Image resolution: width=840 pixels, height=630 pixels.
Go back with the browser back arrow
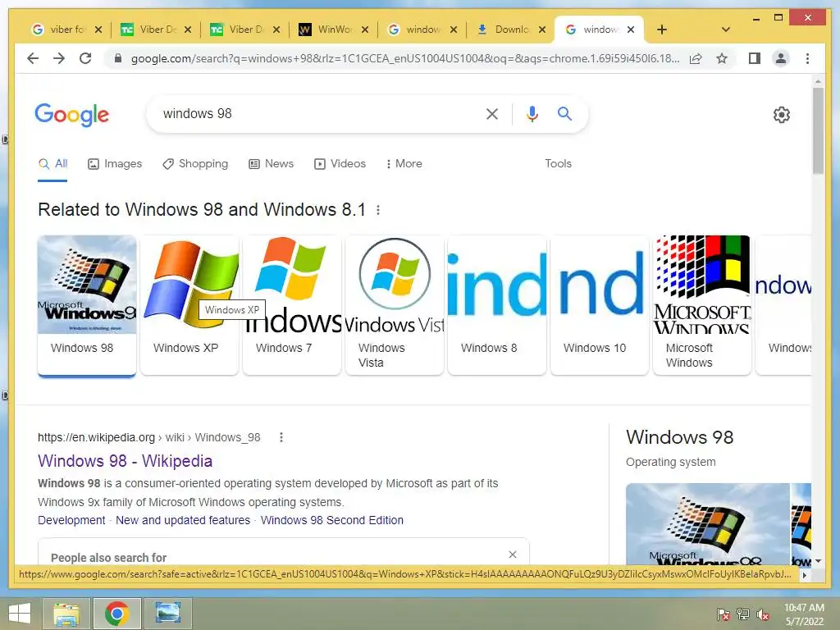33,58
